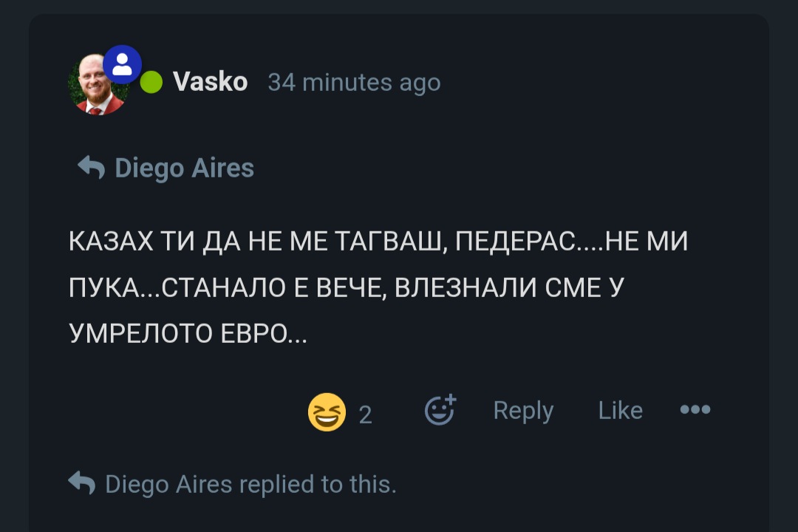
Task: Click comment line starting with 'ПУКА'
Action: click(347, 287)
